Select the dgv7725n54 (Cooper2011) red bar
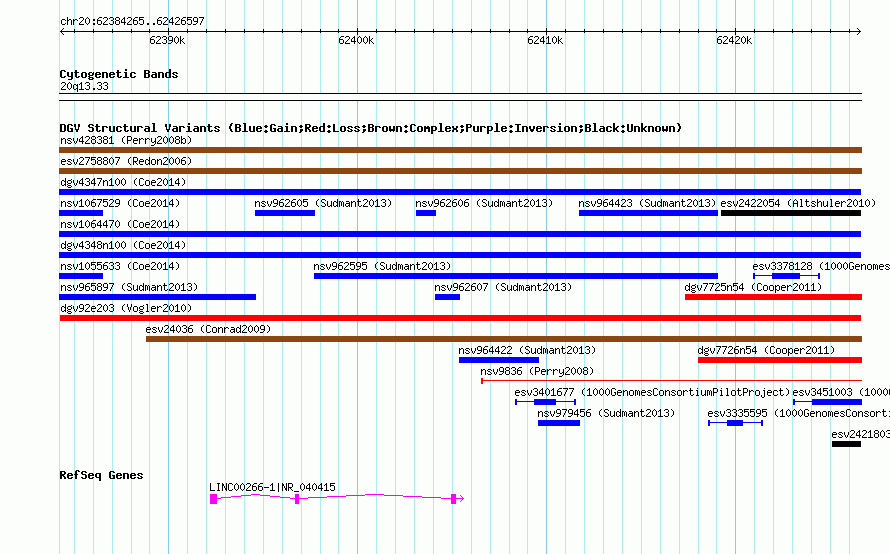Image resolution: width=890 pixels, height=554 pixels. pyautogui.click(x=774, y=297)
